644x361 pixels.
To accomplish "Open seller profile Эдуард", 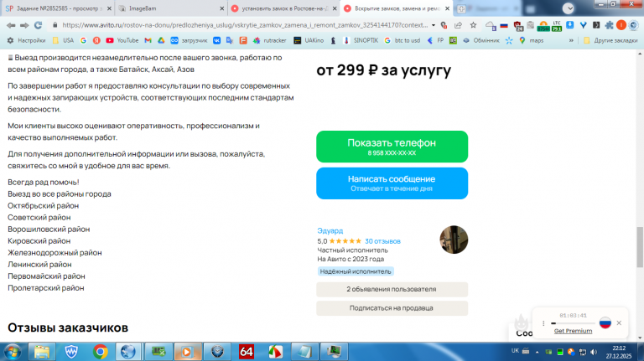I will [330, 231].
